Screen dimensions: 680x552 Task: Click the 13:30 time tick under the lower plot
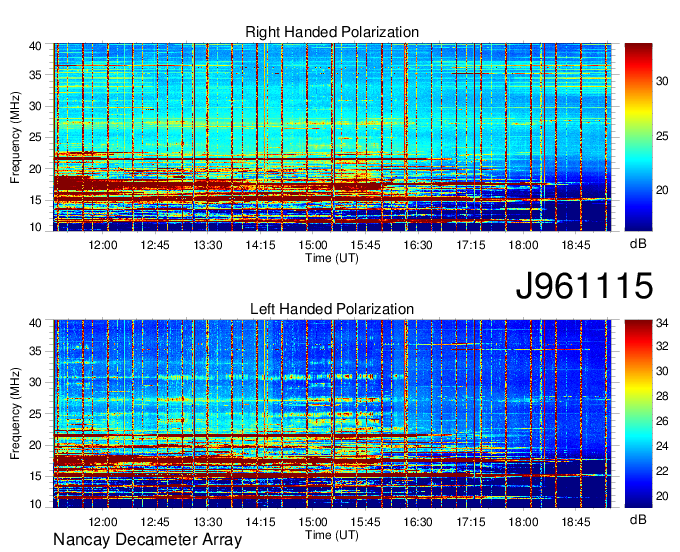pyautogui.click(x=208, y=522)
